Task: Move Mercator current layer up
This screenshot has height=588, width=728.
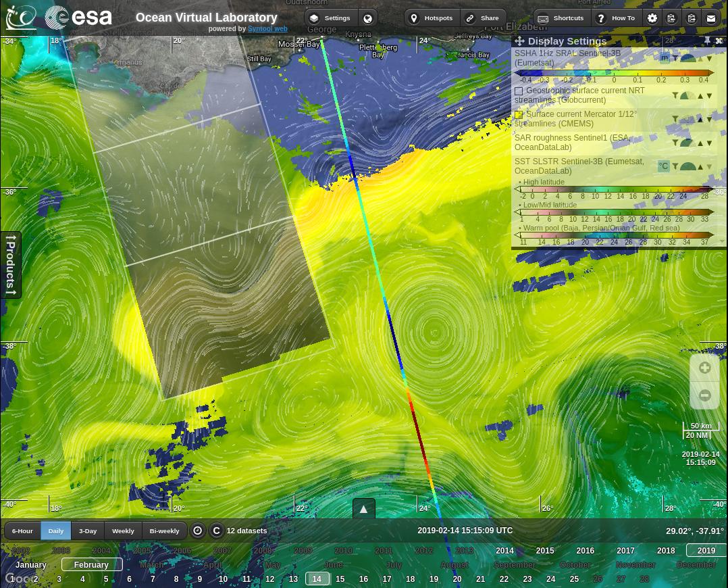Action: [700, 120]
